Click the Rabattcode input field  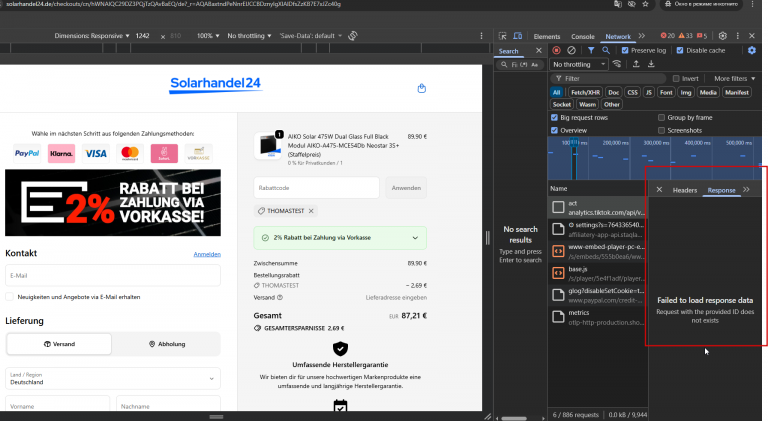tap(316, 188)
